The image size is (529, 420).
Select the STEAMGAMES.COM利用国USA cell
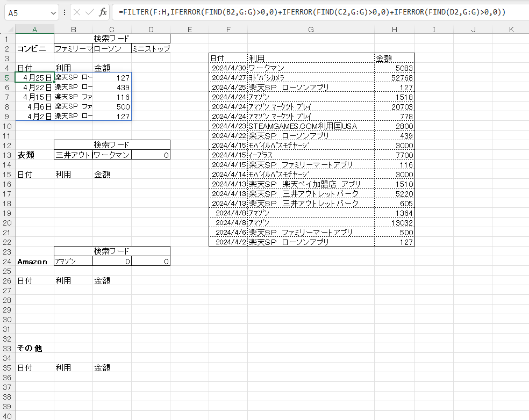pos(311,126)
